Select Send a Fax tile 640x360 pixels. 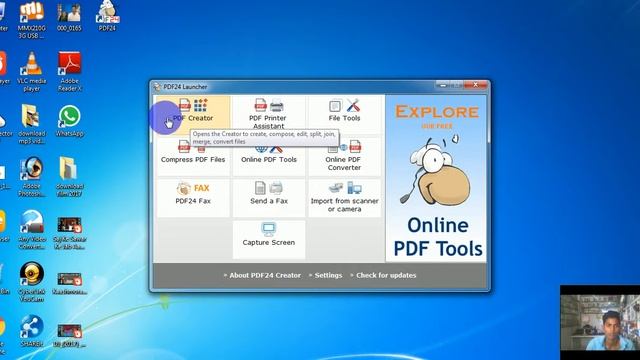click(x=269, y=198)
